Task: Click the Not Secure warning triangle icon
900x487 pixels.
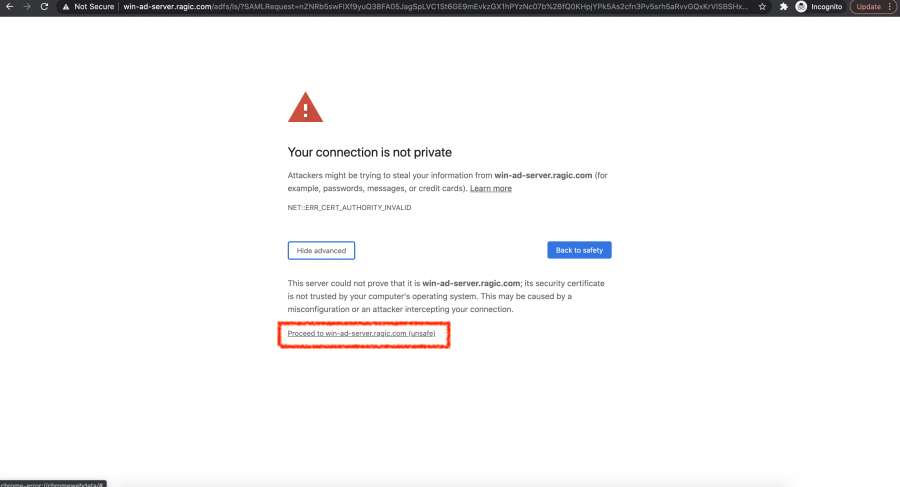Action: click(x=65, y=6)
